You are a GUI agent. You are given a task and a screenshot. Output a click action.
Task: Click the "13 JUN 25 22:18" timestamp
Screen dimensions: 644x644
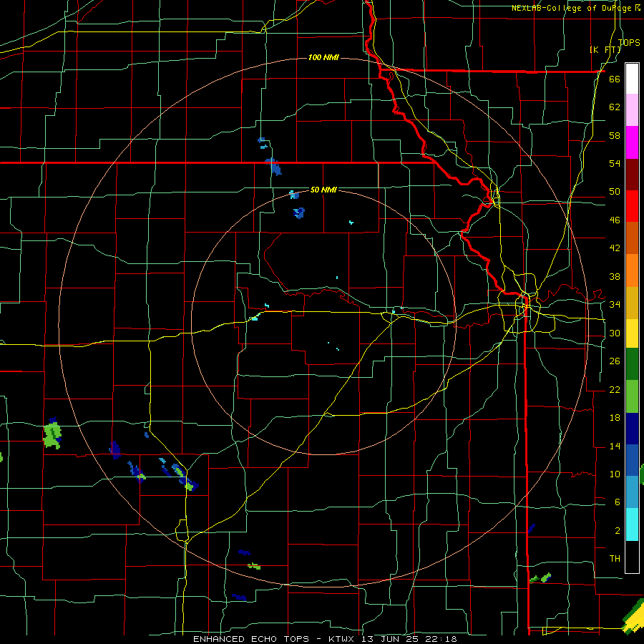pyautogui.click(x=409, y=639)
